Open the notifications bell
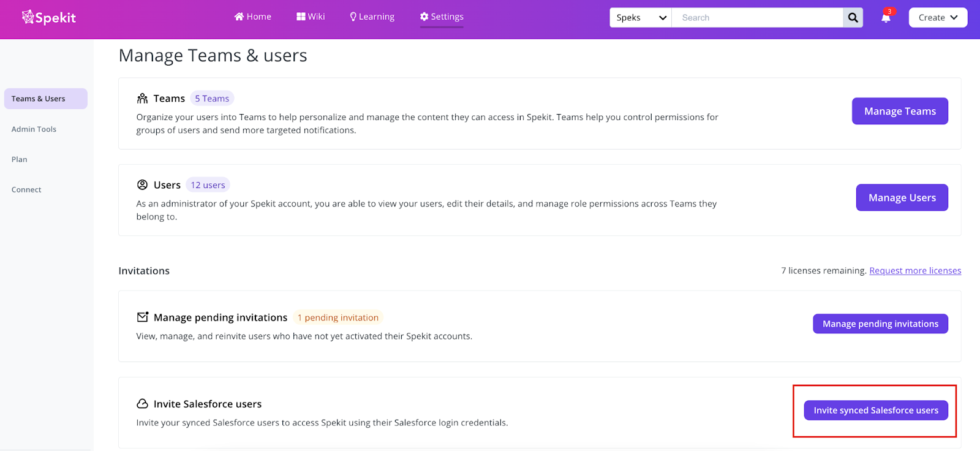Viewport: 980px width, 451px height. pos(886,17)
